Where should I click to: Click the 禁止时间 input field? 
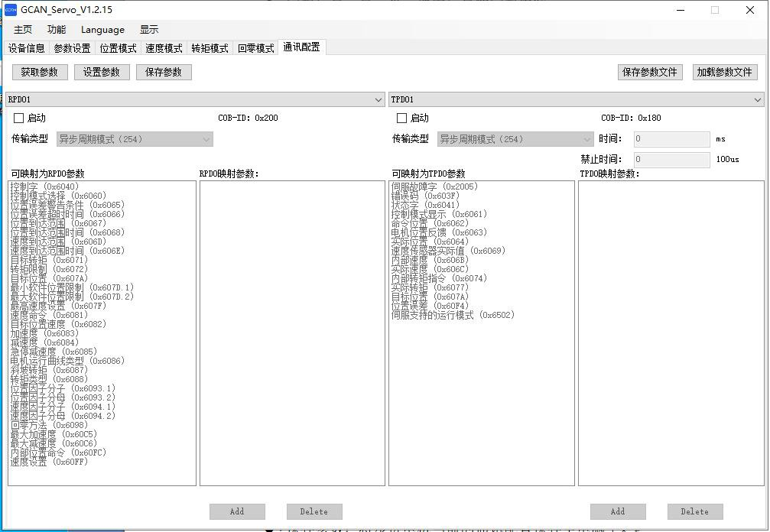pos(671,160)
